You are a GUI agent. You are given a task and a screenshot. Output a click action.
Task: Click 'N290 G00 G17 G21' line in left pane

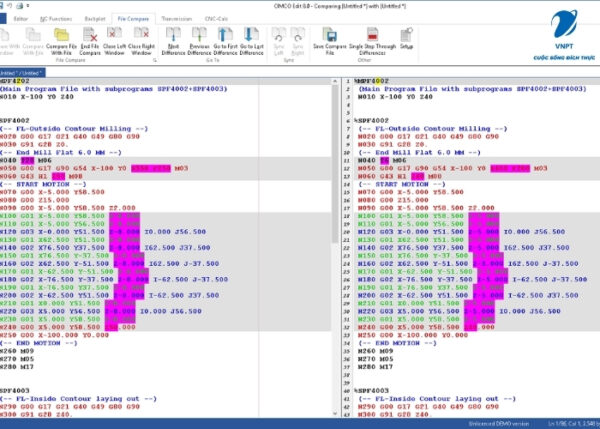pyautogui.click(x=70, y=407)
